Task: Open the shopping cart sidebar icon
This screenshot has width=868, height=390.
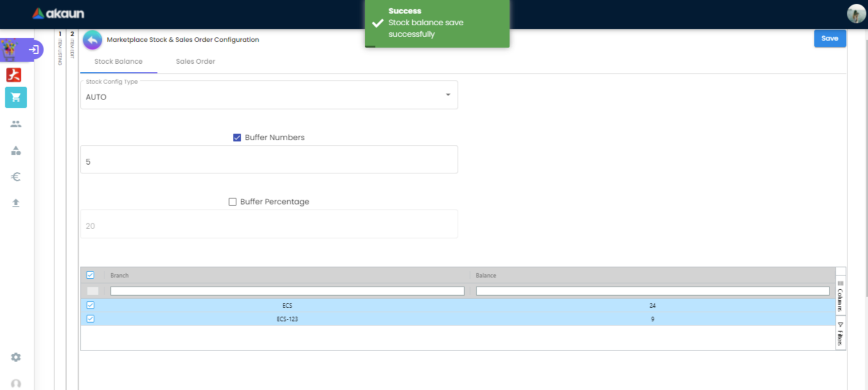Action: (x=16, y=97)
